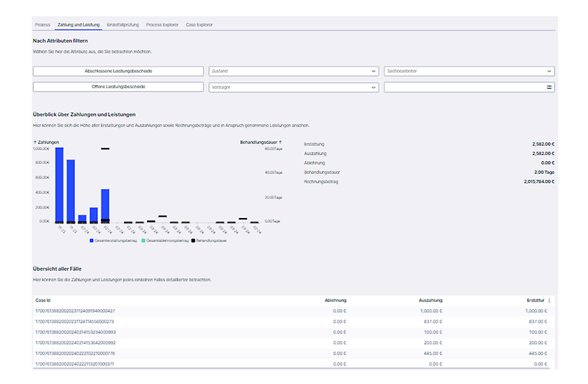This screenshot has height=384, width=588.
Task: Click the Erstattung column header
Action: pos(535,301)
